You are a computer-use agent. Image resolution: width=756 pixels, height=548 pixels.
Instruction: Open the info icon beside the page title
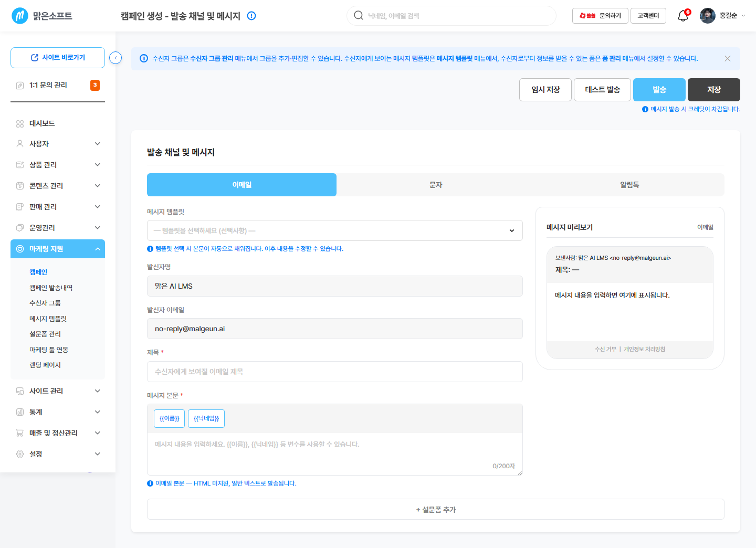251,16
